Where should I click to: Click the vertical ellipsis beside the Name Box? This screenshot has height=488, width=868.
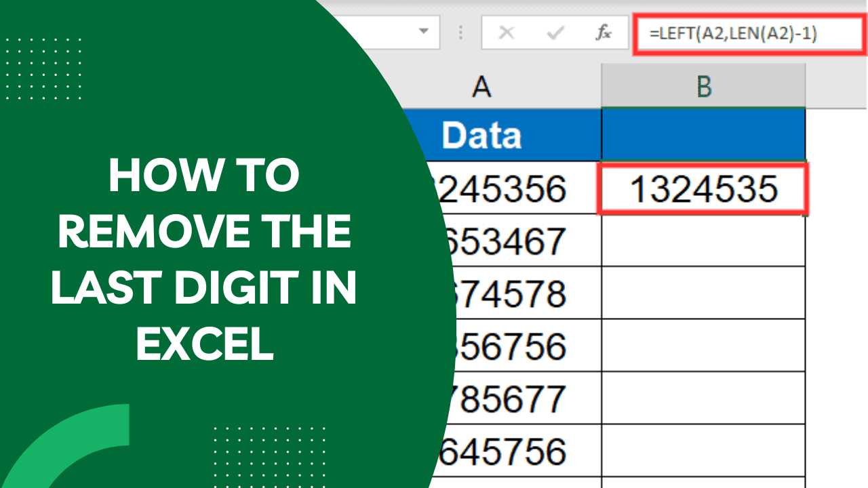[x=459, y=32]
